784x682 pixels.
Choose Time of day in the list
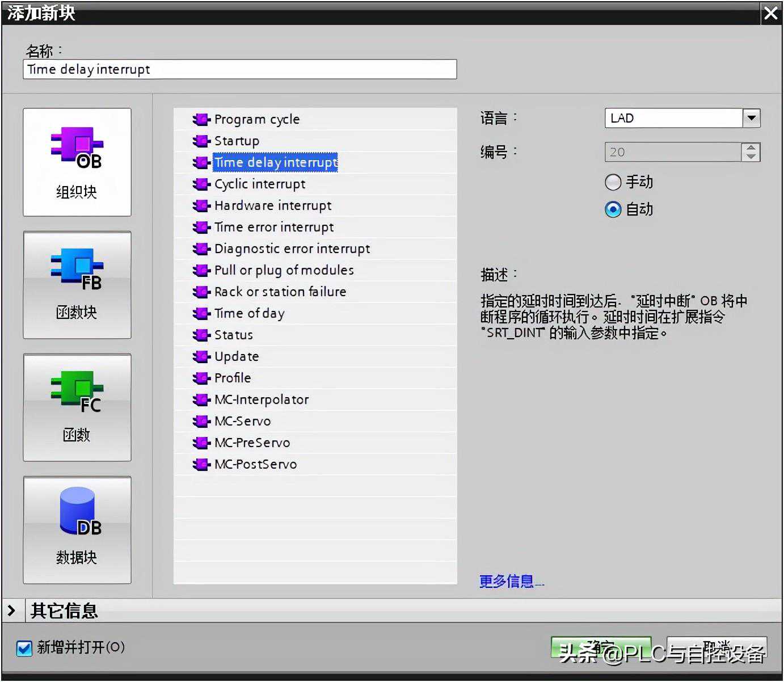click(x=249, y=314)
